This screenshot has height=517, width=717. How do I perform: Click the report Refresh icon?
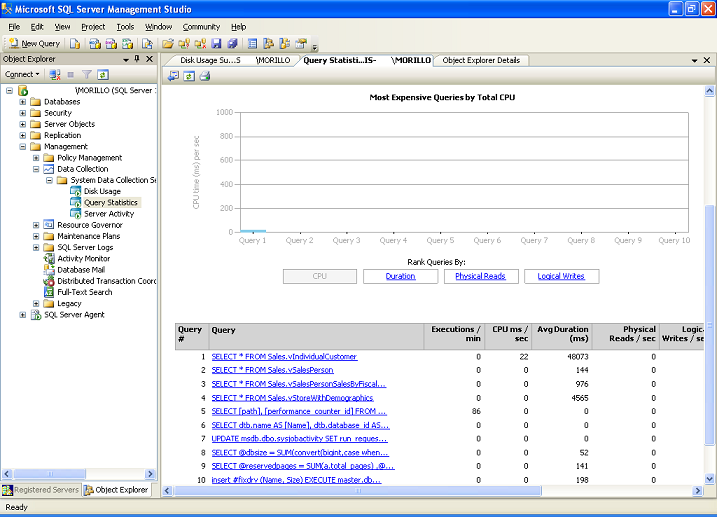point(189,76)
